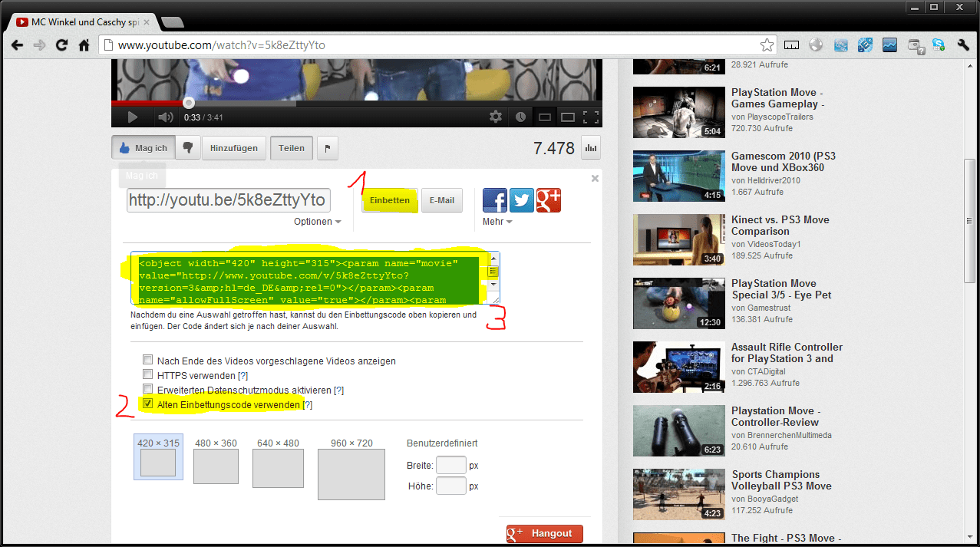This screenshot has width=980, height=547.
Task: Click the Teilen button
Action: [292, 148]
